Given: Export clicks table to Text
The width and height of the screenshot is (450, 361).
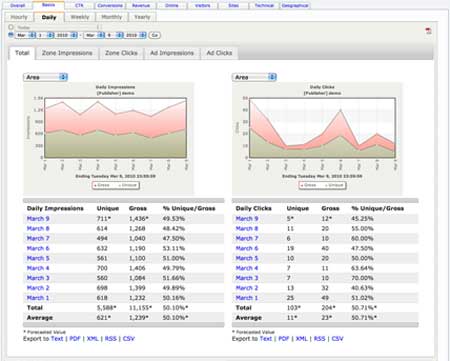Looking at the screenshot, I should click(x=266, y=339).
